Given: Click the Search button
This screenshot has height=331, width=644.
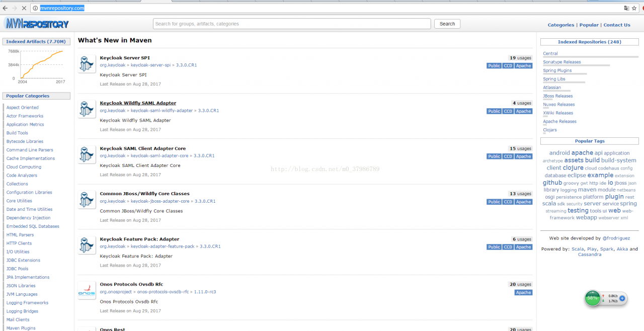Looking at the screenshot, I should pos(447,24).
